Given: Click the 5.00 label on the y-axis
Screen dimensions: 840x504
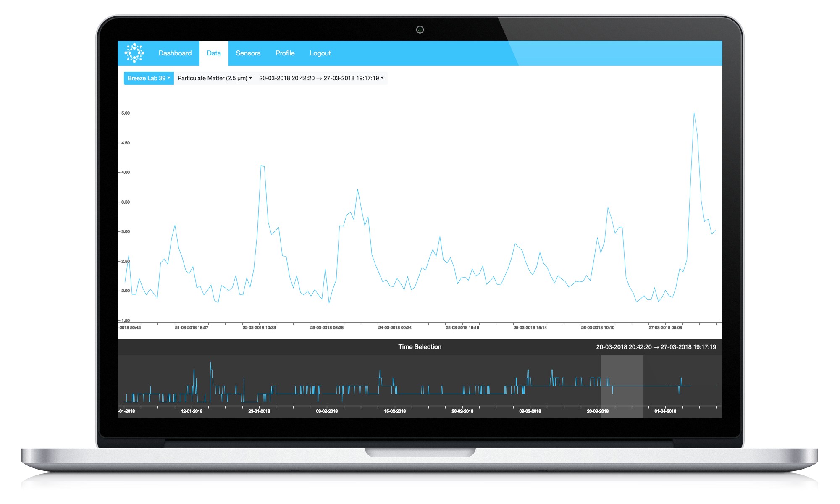Looking at the screenshot, I should (x=125, y=113).
